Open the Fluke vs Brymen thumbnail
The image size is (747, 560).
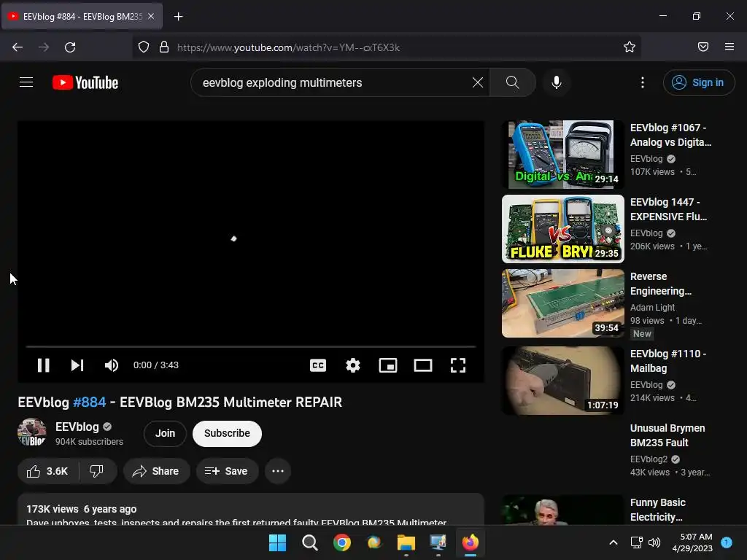point(562,228)
